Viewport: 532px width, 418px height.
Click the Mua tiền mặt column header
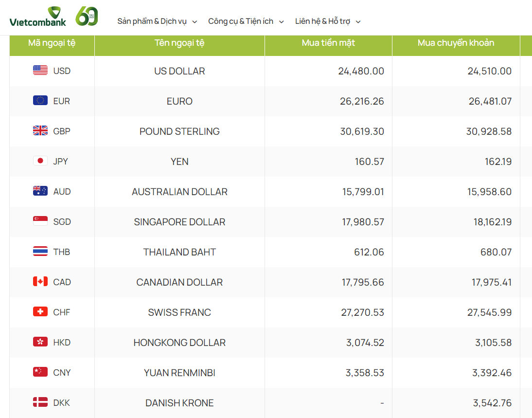tap(328, 43)
